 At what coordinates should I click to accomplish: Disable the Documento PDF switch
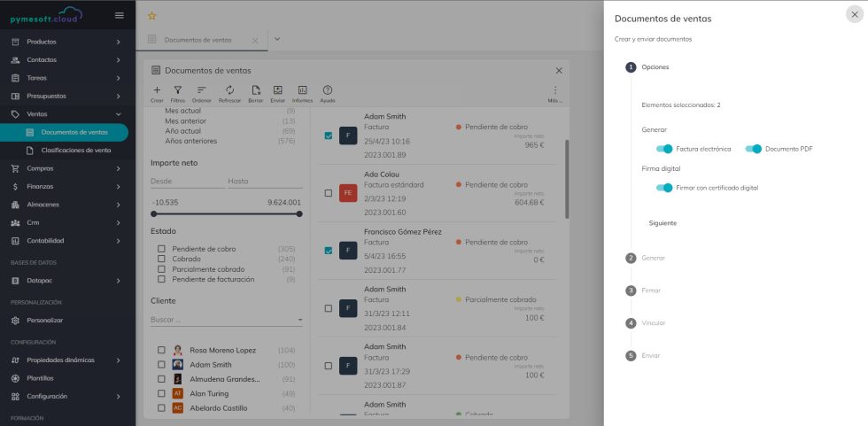point(754,149)
